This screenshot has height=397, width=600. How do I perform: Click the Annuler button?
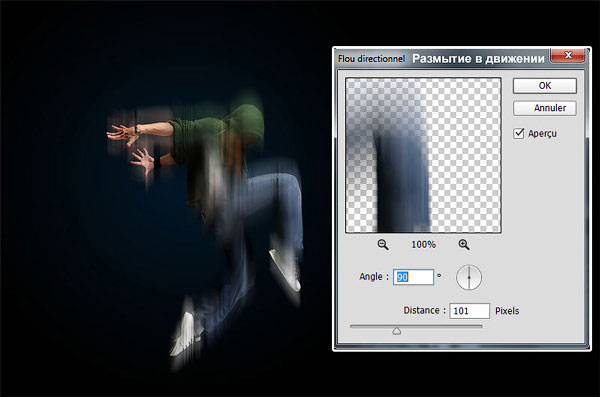click(x=545, y=108)
